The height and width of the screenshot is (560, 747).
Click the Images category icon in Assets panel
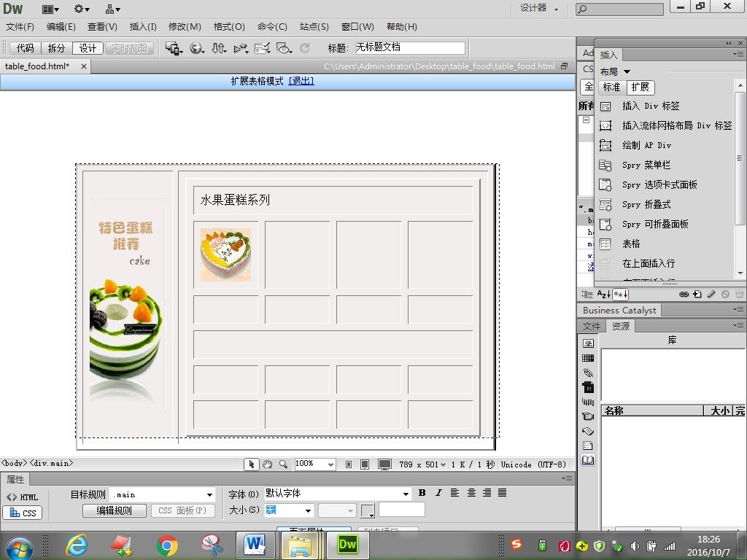coord(589,343)
